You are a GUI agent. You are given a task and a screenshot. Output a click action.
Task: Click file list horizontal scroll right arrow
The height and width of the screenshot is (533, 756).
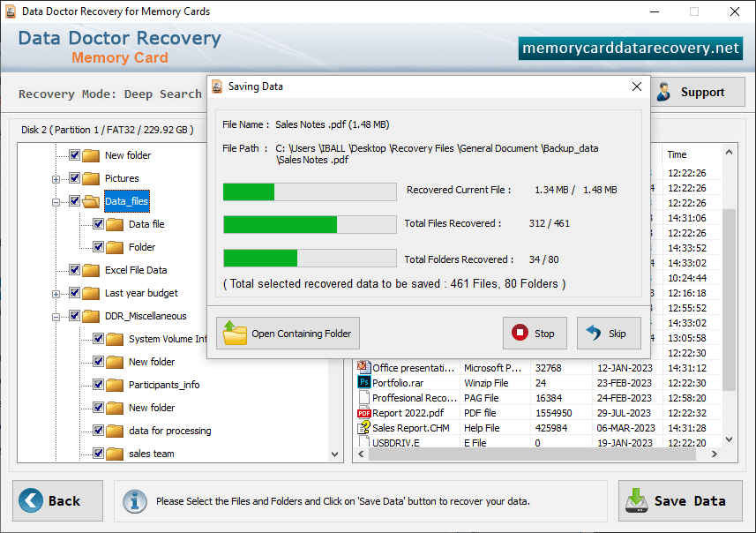(714, 454)
